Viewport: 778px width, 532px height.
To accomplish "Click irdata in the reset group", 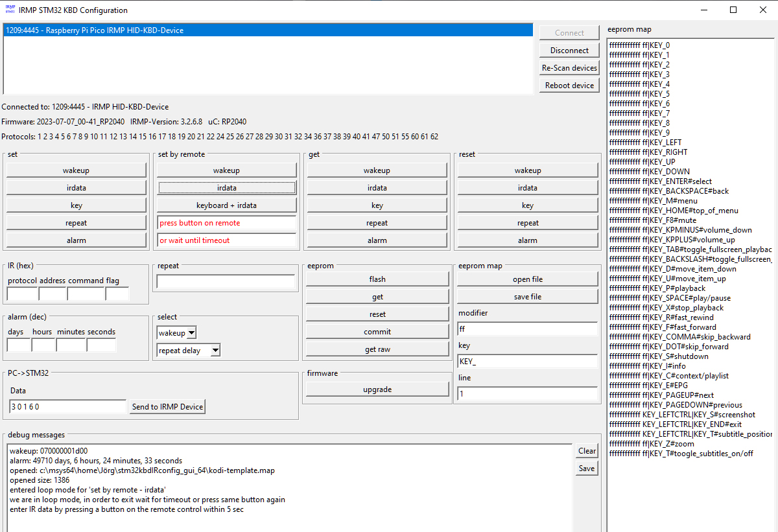I will 528,187.
